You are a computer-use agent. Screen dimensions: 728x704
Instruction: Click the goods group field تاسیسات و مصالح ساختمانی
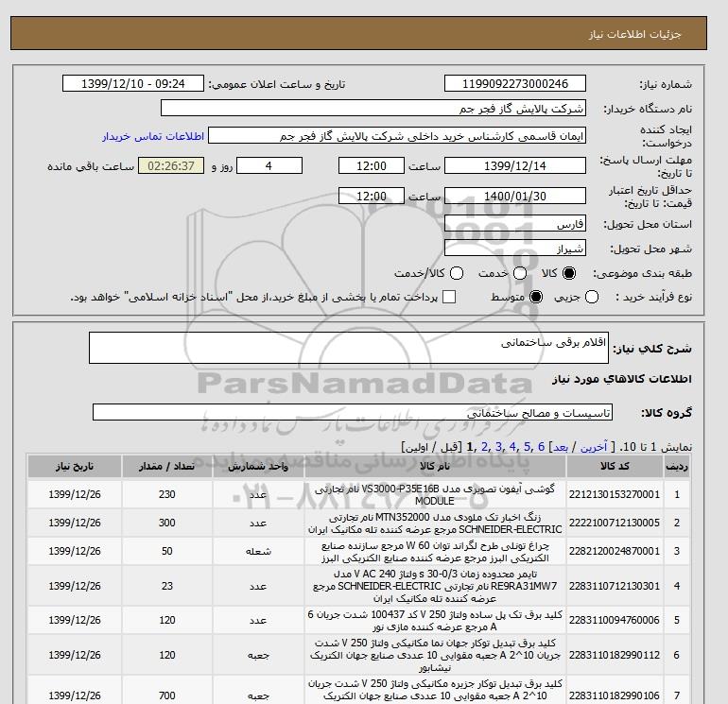click(353, 412)
